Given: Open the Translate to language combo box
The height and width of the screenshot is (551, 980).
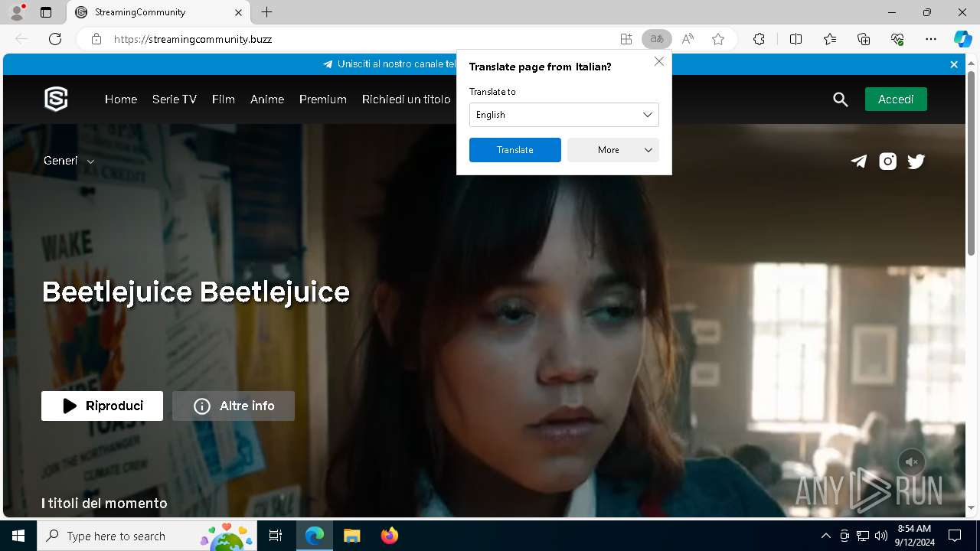Looking at the screenshot, I should pos(564,115).
